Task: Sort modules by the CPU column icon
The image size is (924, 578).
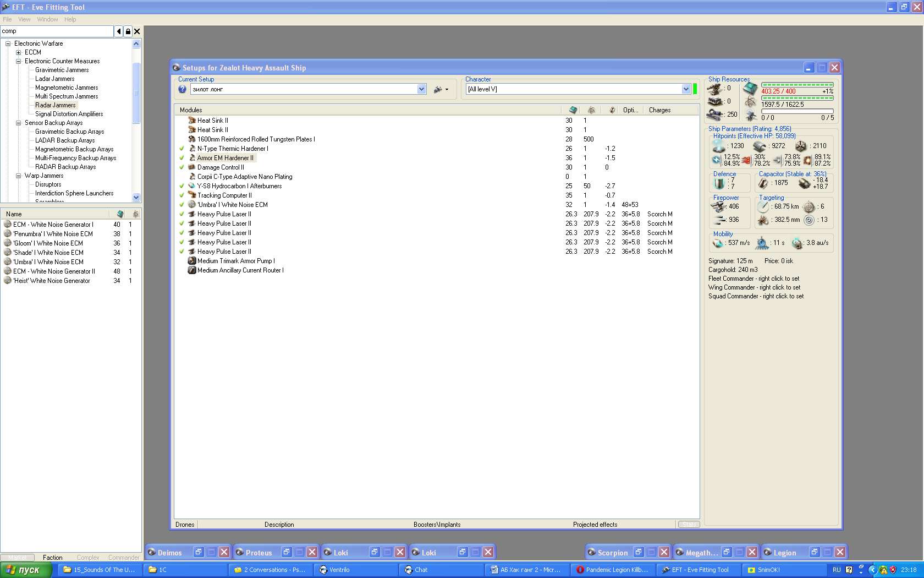Action: 573,110
